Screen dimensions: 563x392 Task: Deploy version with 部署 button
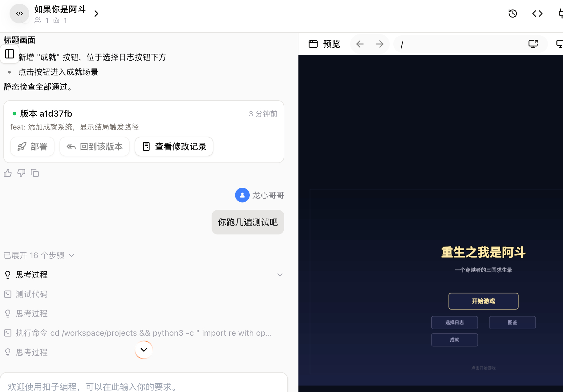click(x=32, y=146)
